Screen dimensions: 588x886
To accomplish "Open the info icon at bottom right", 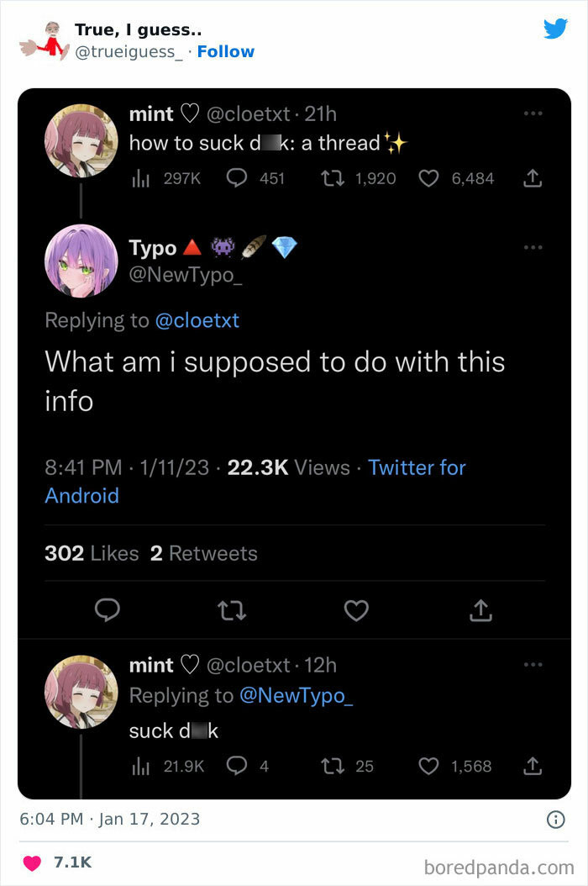I will [x=555, y=820].
